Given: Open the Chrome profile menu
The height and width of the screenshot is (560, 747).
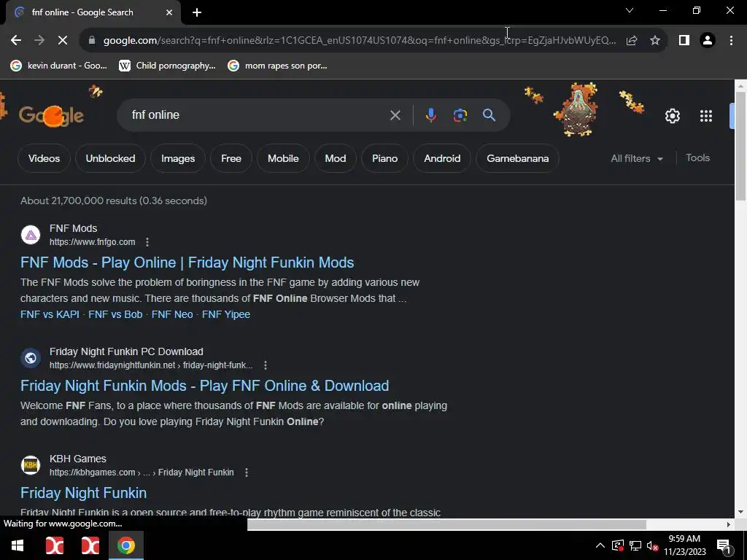Looking at the screenshot, I should click(x=708, y=41).
